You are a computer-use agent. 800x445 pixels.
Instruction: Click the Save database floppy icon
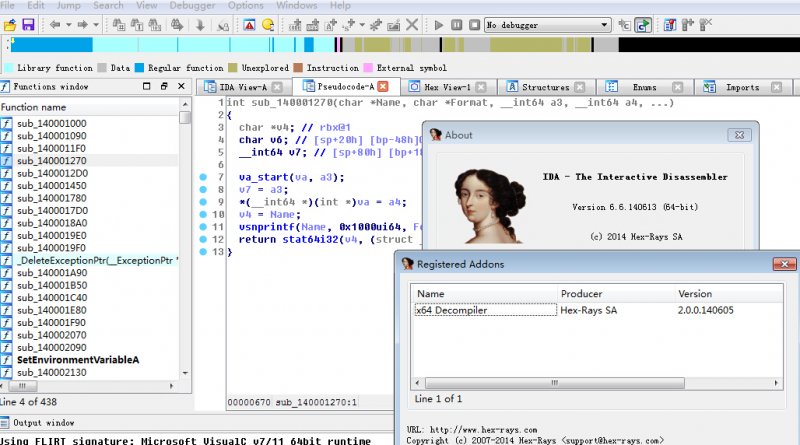click(x=28, y=24)
